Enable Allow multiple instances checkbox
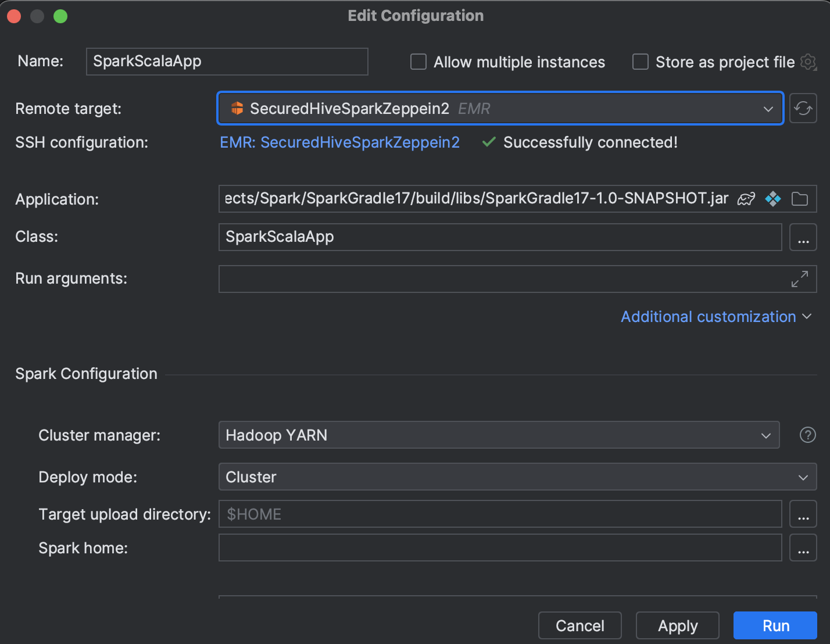 (x=418, y=62)
